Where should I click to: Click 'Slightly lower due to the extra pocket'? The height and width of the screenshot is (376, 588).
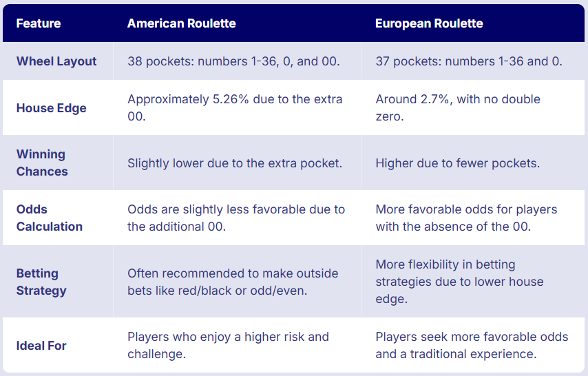(x=235, y=163)
